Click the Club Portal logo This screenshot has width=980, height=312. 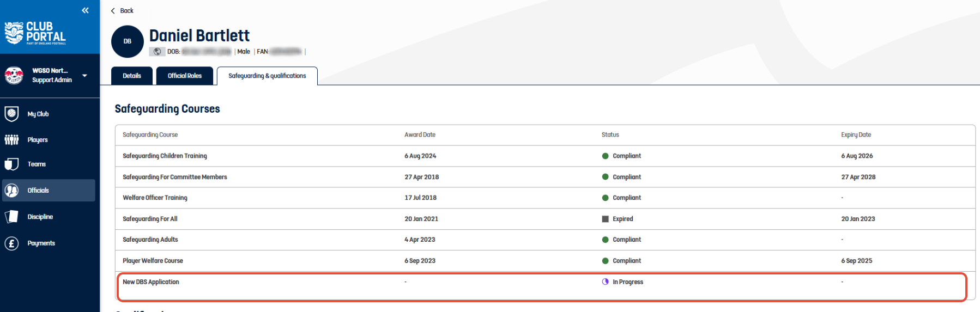click(35, 33)
